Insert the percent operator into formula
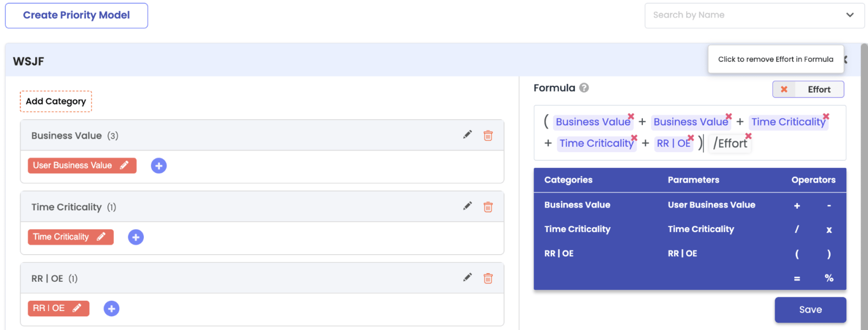The width and height of the screenshot is (868, 330). pos(828,278)
